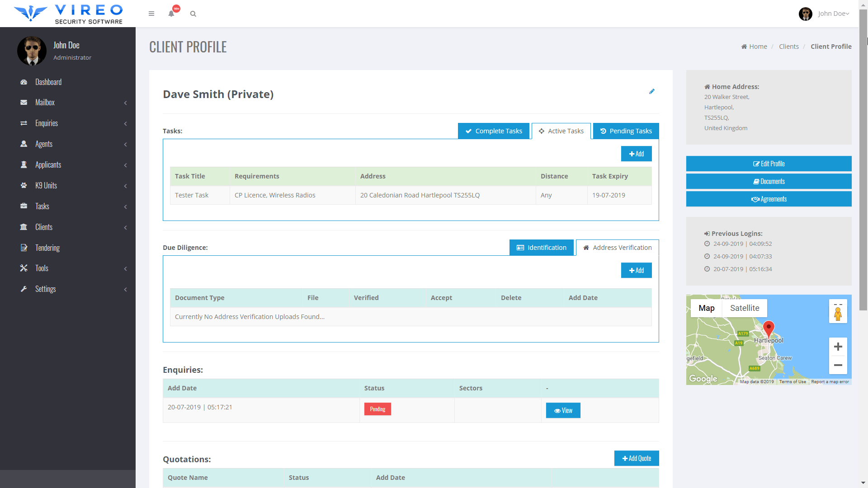Viewport: 868px width, 488px height.
Task: Click the notification bell icon
Action: click(x=171, y=14)
